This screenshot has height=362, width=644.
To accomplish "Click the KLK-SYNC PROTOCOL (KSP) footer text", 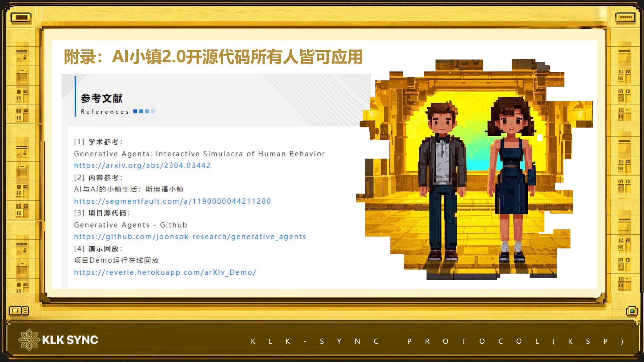I will pos(437,341).
